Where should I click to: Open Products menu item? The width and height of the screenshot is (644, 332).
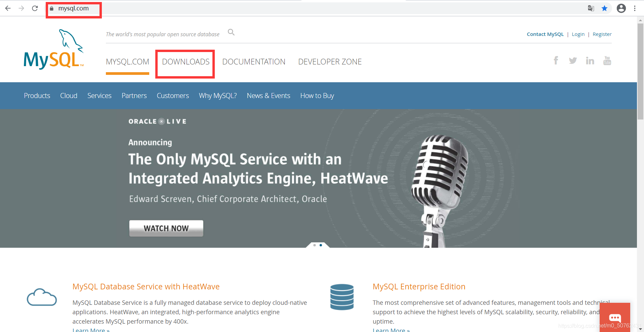(x=37, y=96)
